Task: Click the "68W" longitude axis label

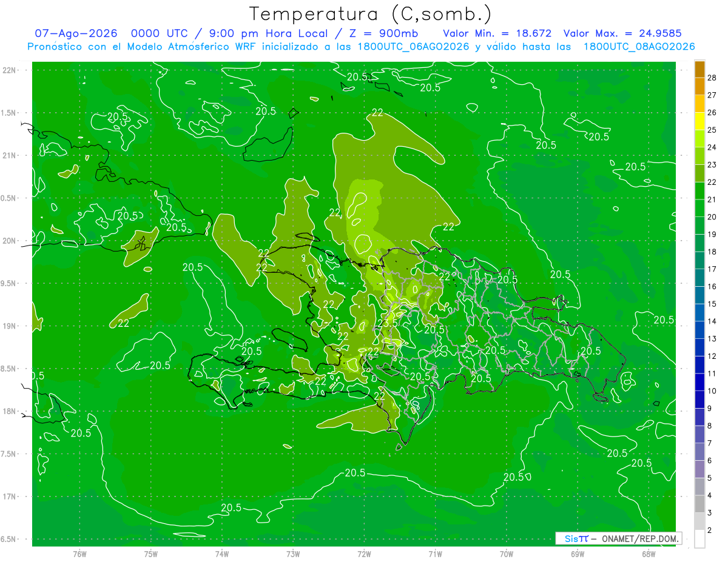Action: [x=649, y=554]
